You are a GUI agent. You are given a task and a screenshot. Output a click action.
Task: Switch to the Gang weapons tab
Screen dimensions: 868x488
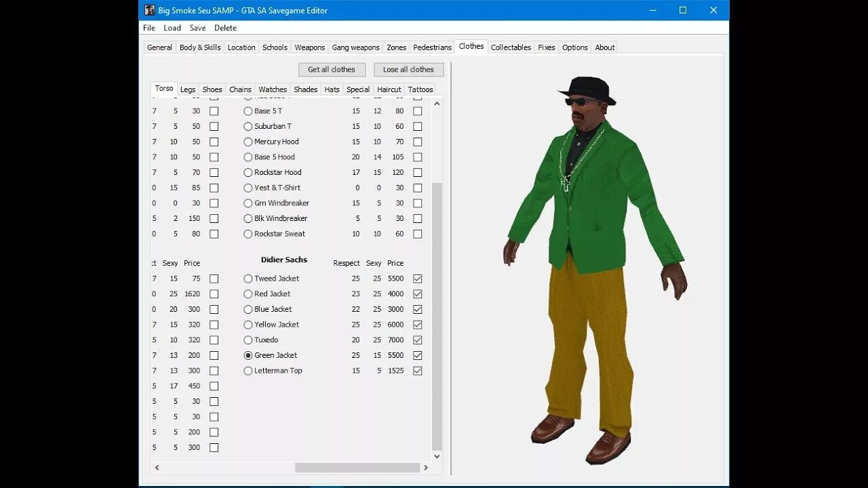pos(355,47)
